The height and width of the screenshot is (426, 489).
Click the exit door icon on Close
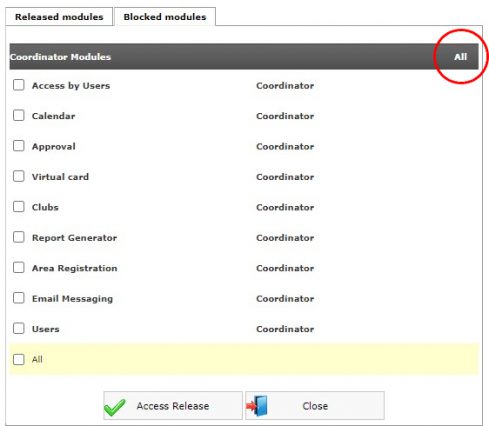point(257,405)
